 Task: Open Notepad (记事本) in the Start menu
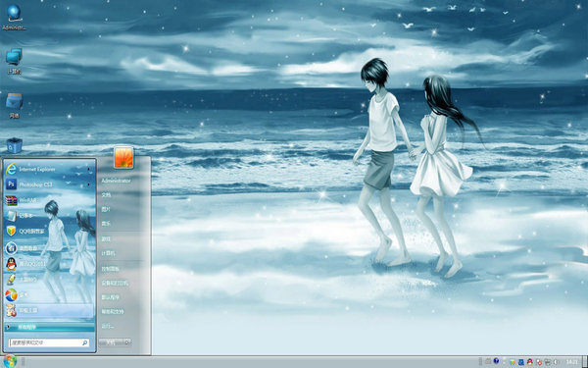pos(49,216)
